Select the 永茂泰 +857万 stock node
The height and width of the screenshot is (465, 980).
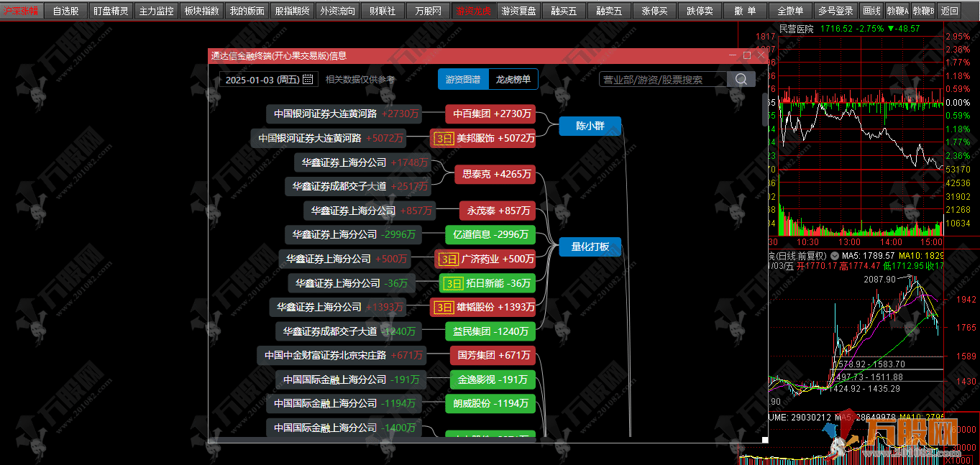498,211
